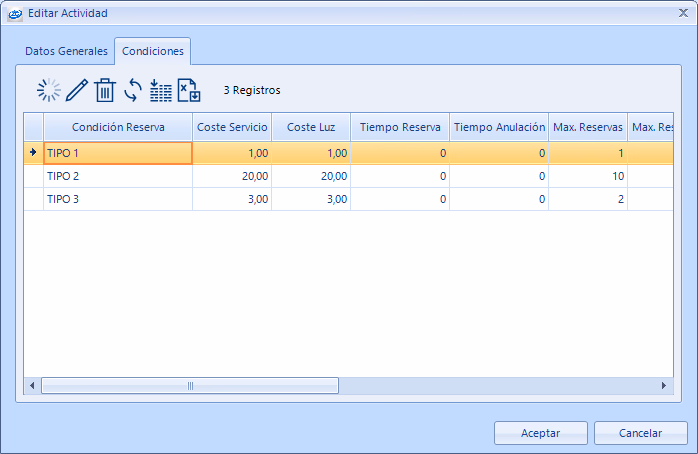Click Coste Luz value 20,00
The image size is (698, 454).
click(312, 175)
